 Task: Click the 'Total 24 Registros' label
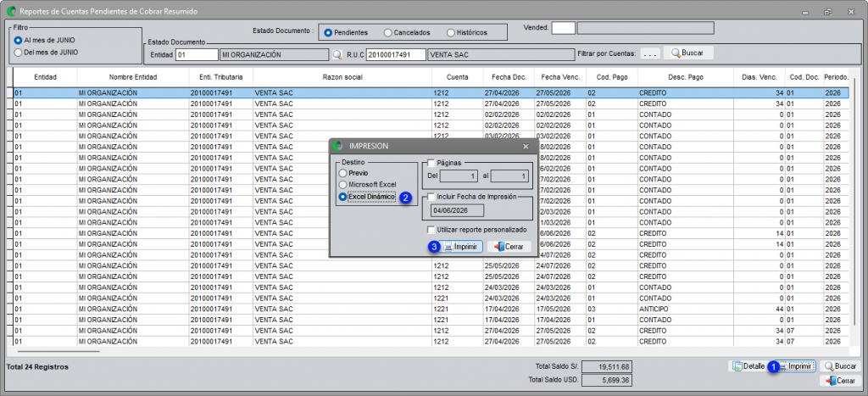click(37, 366)
